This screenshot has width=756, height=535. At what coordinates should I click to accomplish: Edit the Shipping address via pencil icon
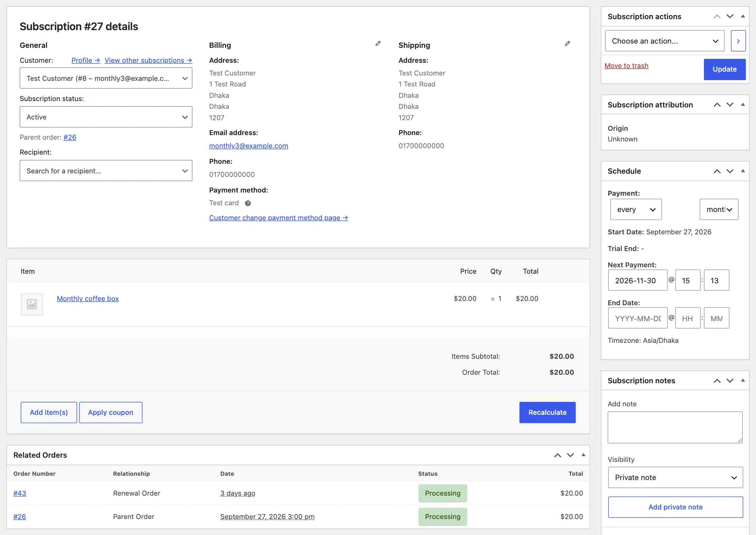coord(567,44)
